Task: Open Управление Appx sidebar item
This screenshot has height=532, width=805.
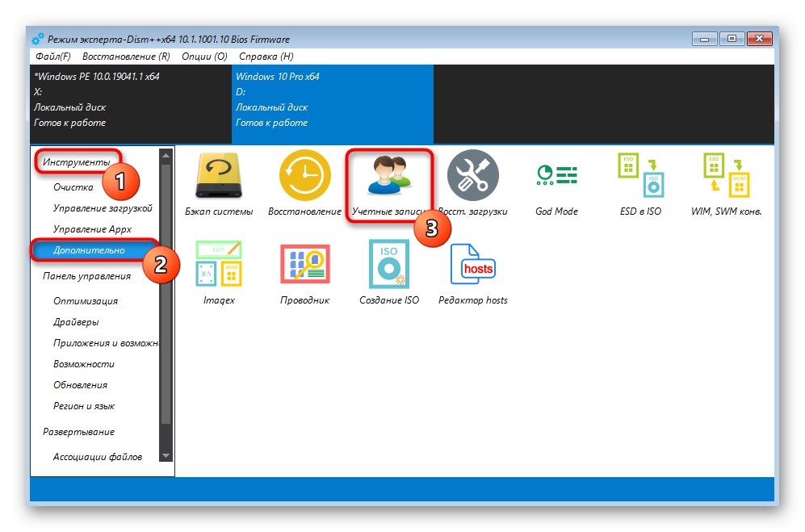Action: point(92,229)
